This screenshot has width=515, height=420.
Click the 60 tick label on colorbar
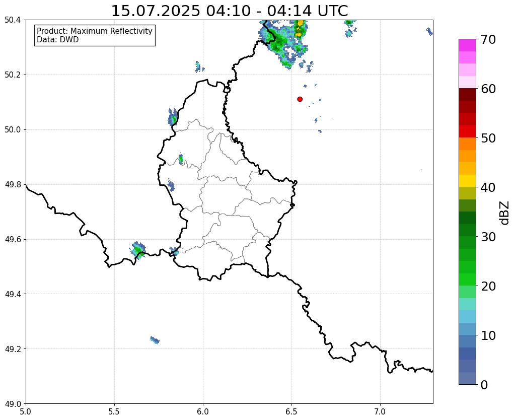[488, 89]
